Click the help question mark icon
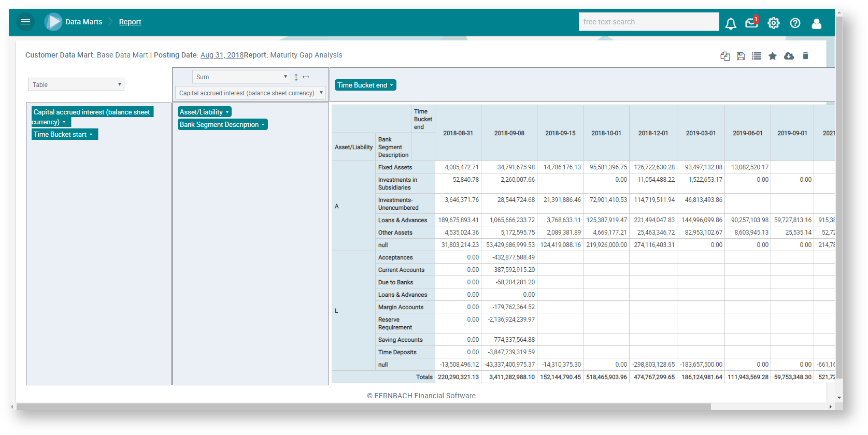The image size is (868, 435). point(795,23)
